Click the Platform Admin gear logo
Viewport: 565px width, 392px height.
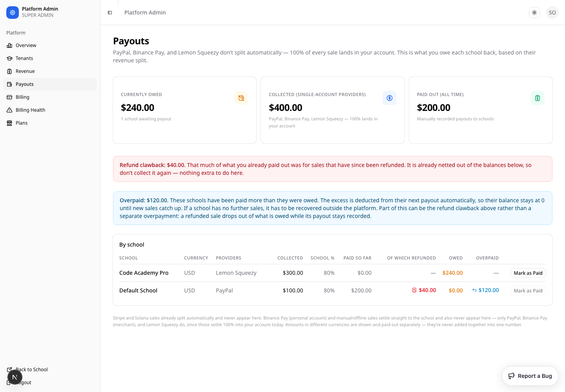click(x=13, y=13)
